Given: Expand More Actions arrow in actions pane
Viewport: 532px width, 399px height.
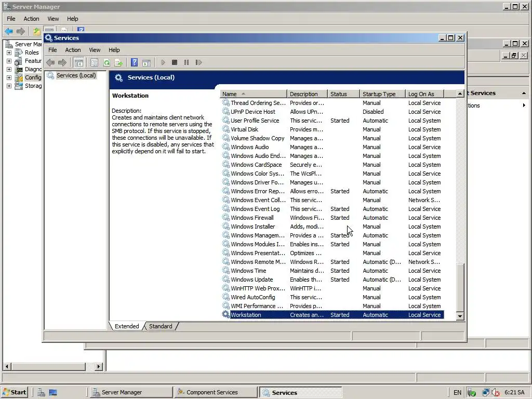Looking at the screenshot, I should pyautogui.click(x=524, y=105).
